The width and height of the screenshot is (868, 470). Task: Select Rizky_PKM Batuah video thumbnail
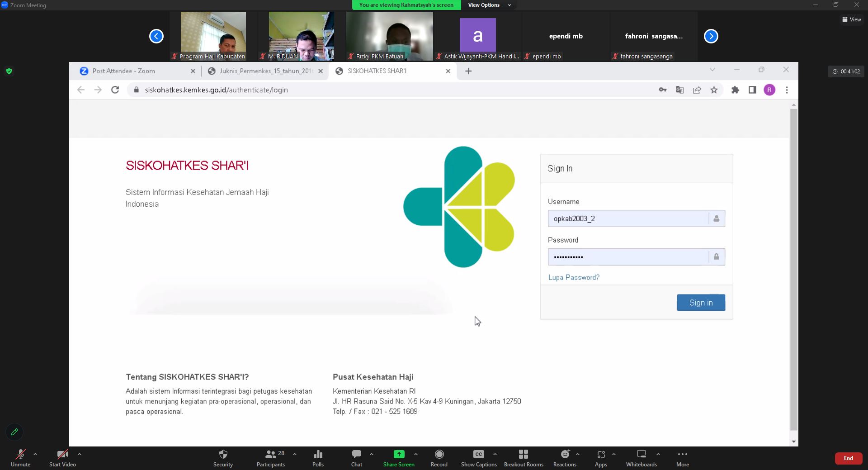tap(389, 36)
